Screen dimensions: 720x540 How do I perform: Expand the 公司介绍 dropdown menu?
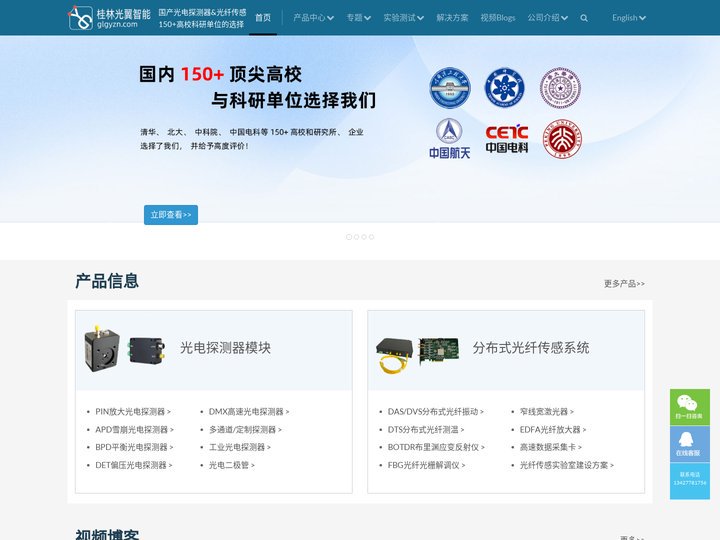click(x=547, y=18)
